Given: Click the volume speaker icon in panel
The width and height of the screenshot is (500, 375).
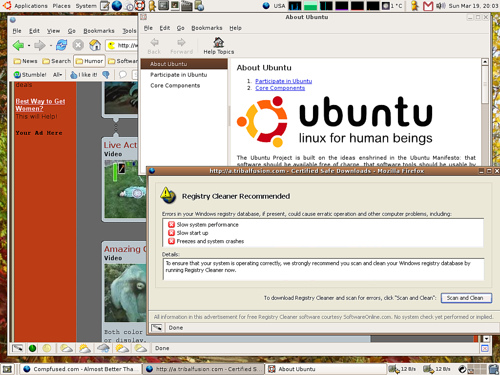Looking at the screenshot, I should point(440,6).
